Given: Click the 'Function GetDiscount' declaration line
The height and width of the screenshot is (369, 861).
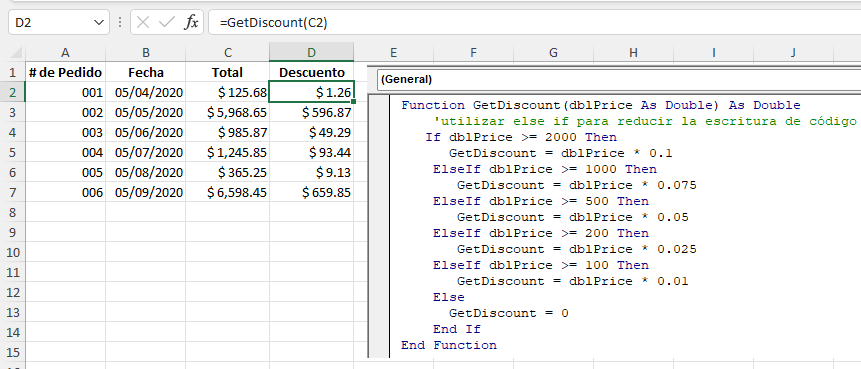Looking at the screenshot, I should click(x=601, y=105).
